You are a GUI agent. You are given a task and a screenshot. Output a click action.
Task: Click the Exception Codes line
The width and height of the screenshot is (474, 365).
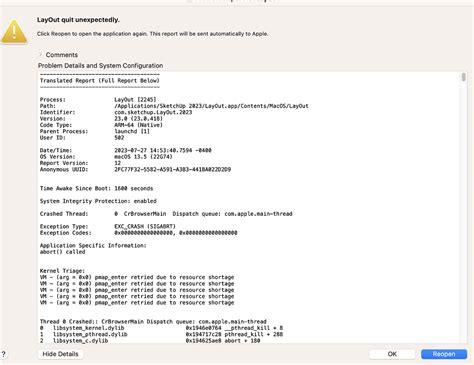pyautogui.click(x=139, y=233)
